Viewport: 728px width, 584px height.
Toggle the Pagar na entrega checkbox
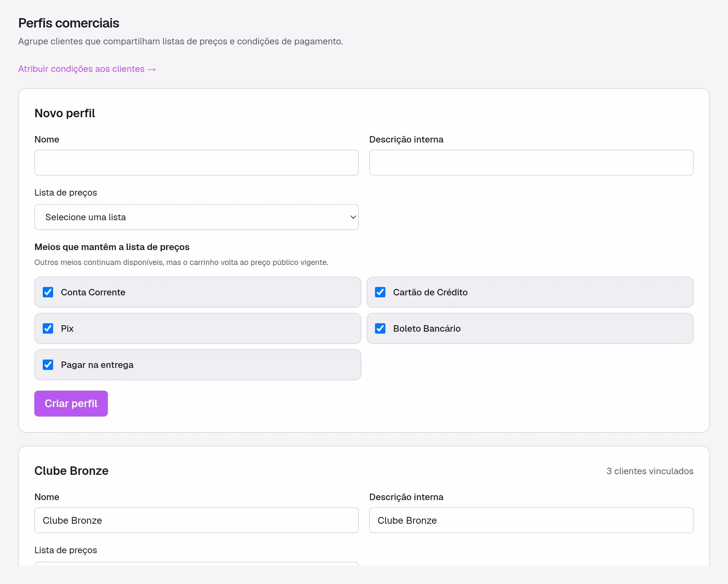(48, 365)
